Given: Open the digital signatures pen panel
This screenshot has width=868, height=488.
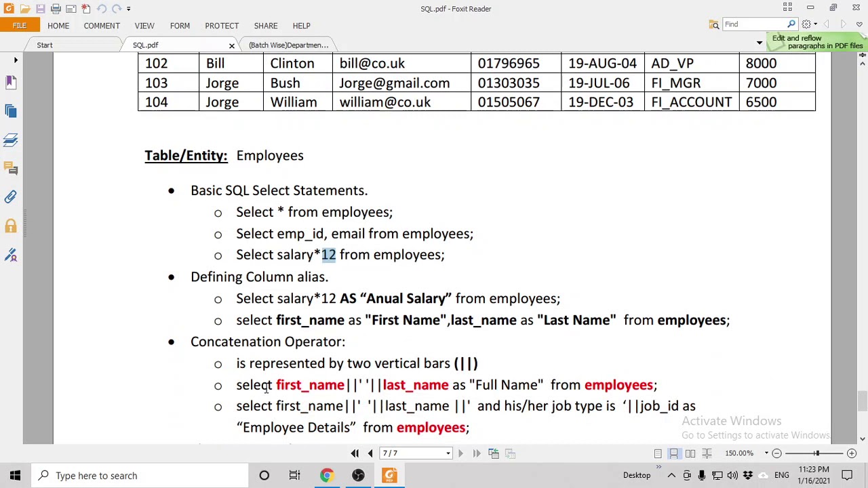Looking at the screenshot, I should click(x=11, y=255).
